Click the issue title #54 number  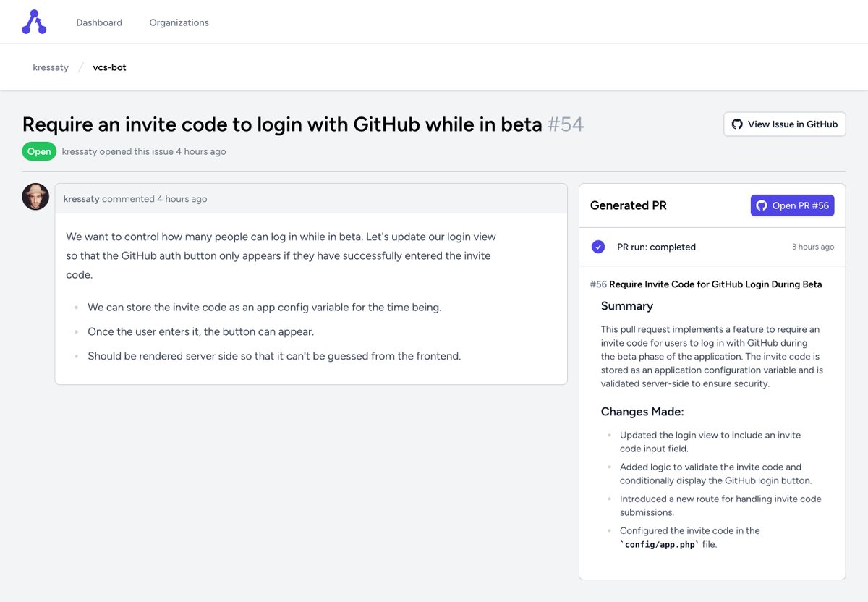(x=567, y=124)
